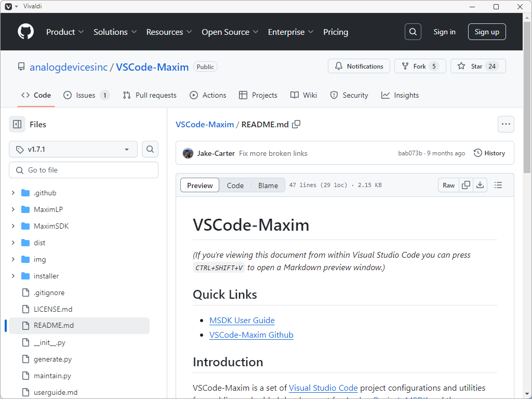Fork the VSCode-Maxim repository
This screenshot has width=532, height=399.
[x=420, y=66]
